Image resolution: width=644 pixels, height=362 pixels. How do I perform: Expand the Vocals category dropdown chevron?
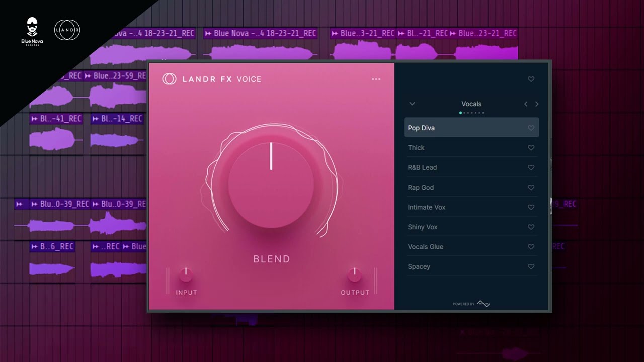(412, 104)
